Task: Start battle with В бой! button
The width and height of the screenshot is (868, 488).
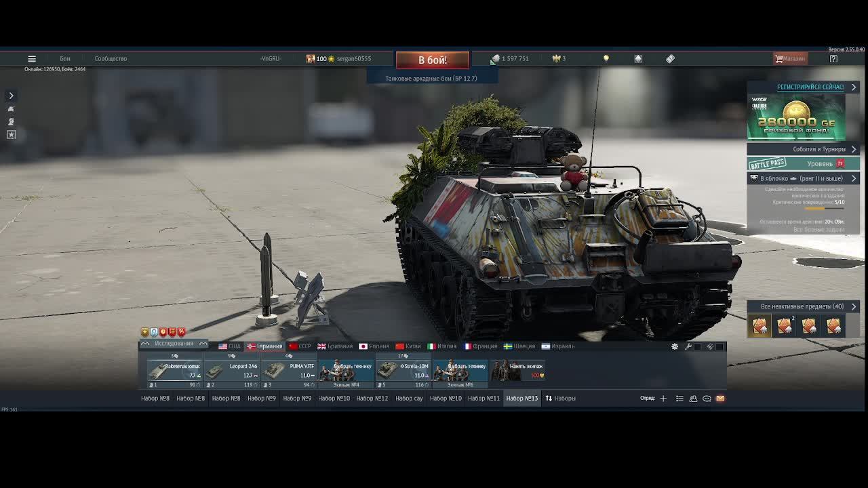Action: (433, 60)
